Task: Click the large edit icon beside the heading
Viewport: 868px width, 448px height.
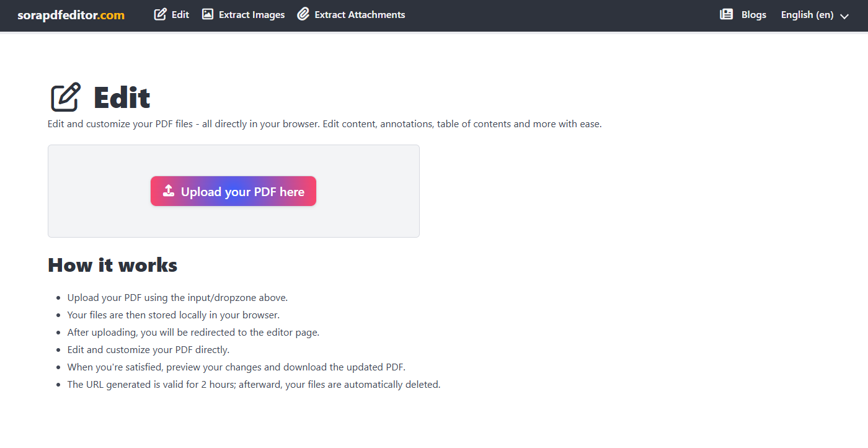Action: click(66, 97)
